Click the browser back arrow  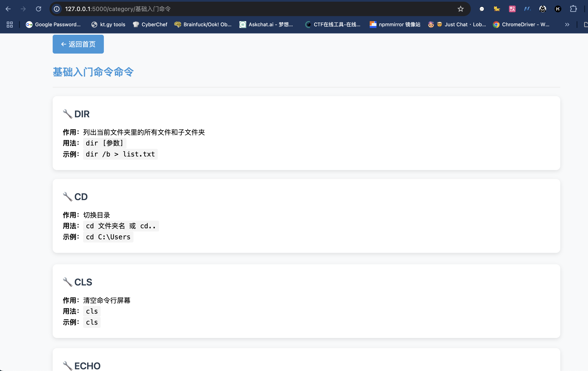coord(8,9)
